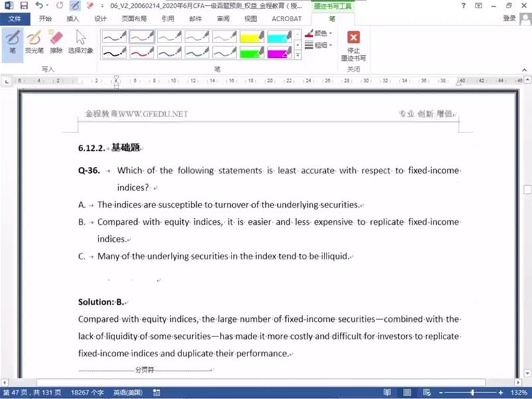Switch to Web Layout view

427,393
